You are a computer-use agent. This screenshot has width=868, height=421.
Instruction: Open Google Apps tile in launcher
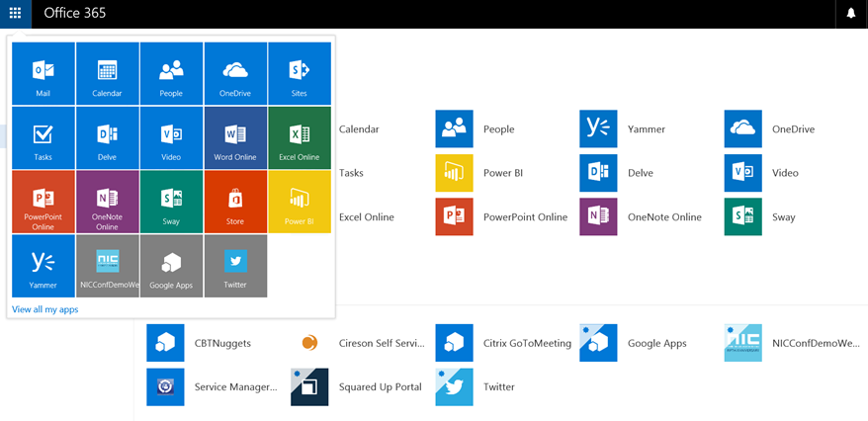point(171,266)
